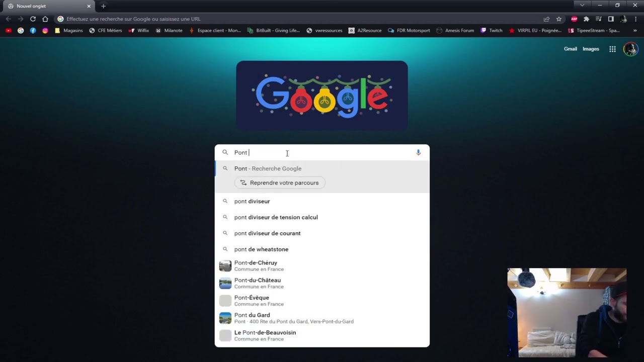
Task: Click the YouTube bookmark icon
Action: [x=8, y=30]
